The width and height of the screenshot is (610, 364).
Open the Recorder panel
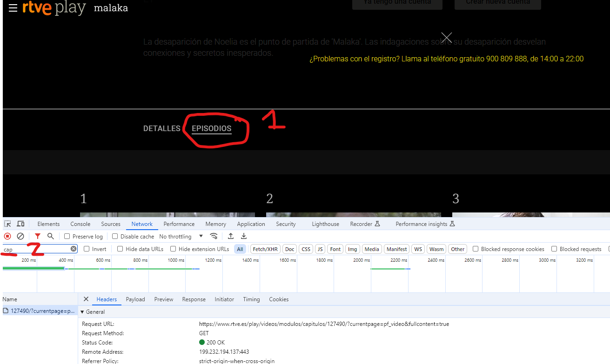click(365, 224)
